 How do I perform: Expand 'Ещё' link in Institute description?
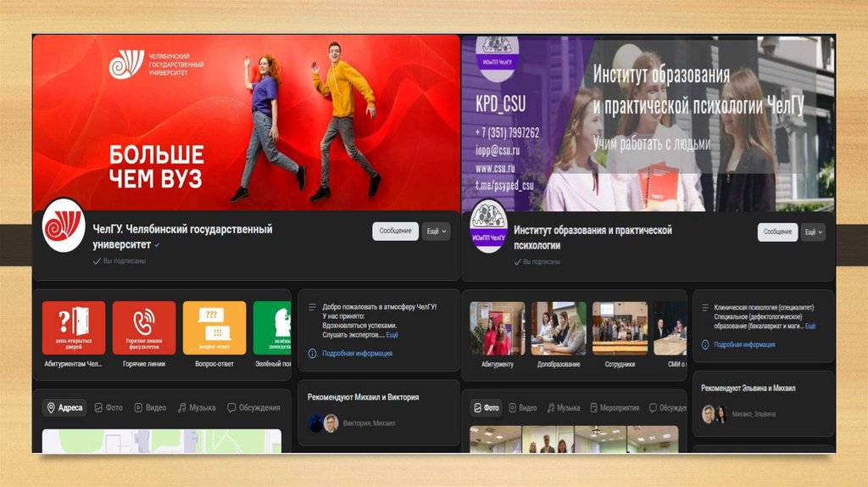[810, 326]
